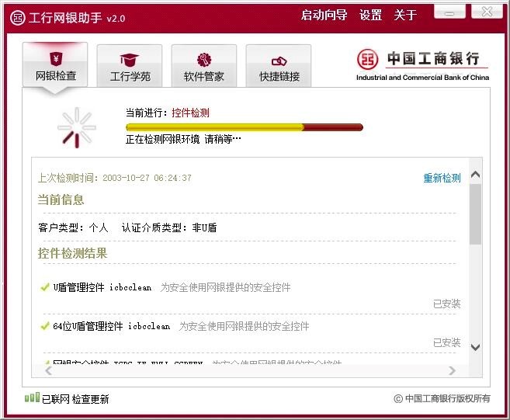
Task: Click 重新检测 to re-run detection
Action: click(x=442, y=178)
